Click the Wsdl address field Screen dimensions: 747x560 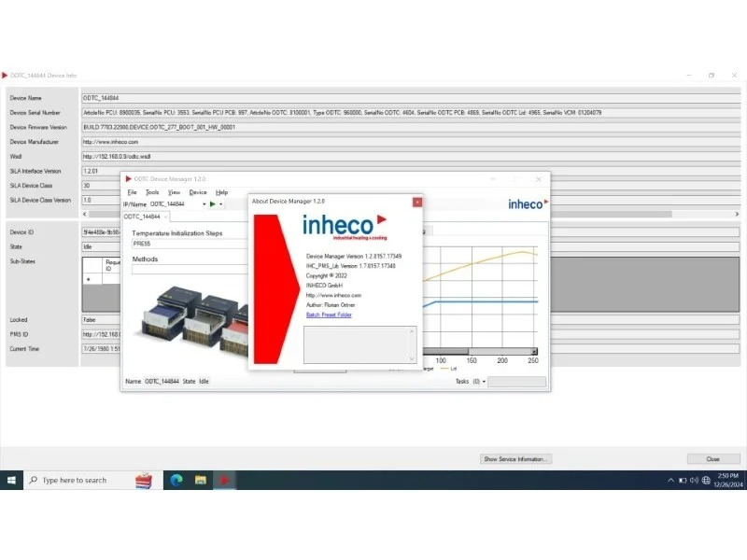[411, 156]
